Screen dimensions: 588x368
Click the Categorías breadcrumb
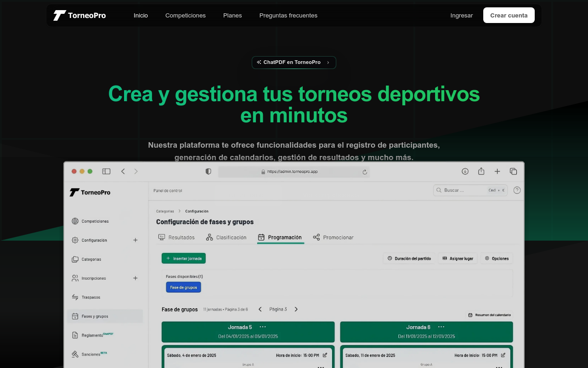pyautogui.click(x=165, y=211)
